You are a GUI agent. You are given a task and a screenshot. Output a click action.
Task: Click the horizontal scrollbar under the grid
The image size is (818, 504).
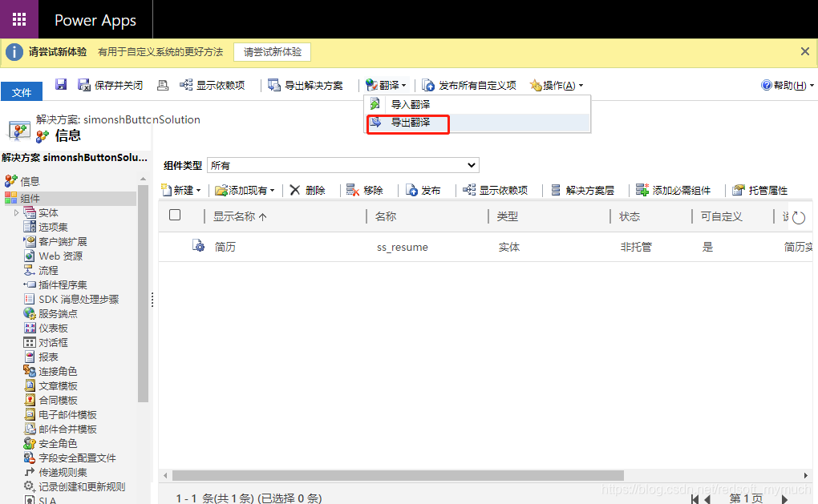(398, 475)
